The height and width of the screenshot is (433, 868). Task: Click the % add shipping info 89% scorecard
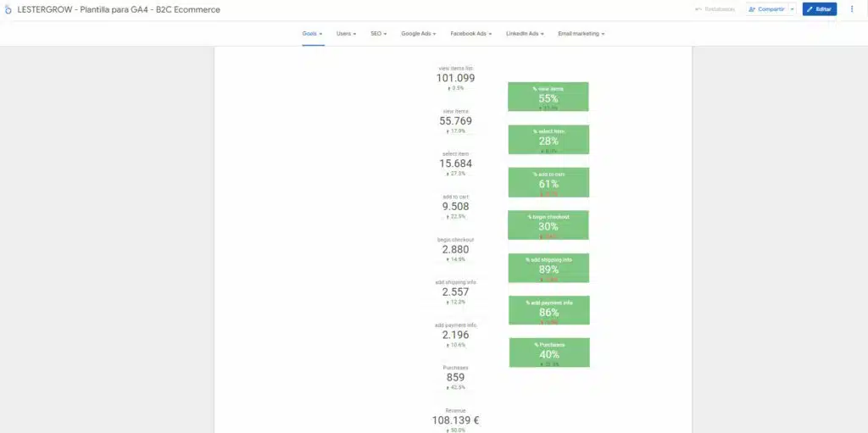click(548, 268)
